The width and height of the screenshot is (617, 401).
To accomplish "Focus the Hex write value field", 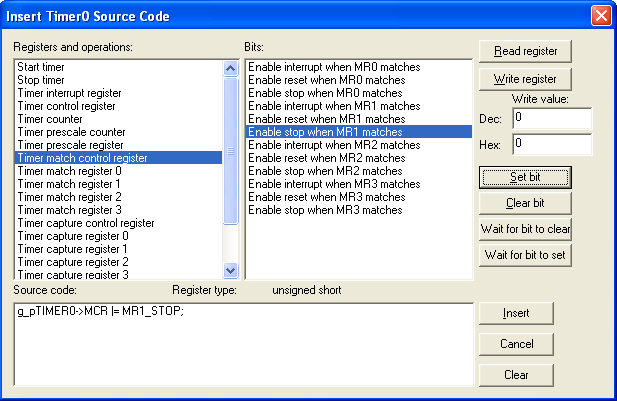I will tap(552, 144).
